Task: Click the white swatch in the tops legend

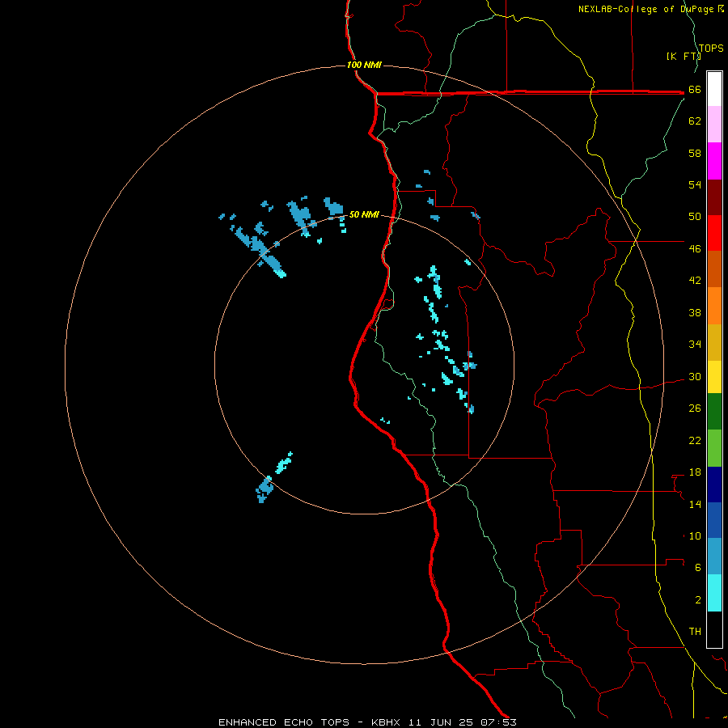Action: tap(714, 89)
